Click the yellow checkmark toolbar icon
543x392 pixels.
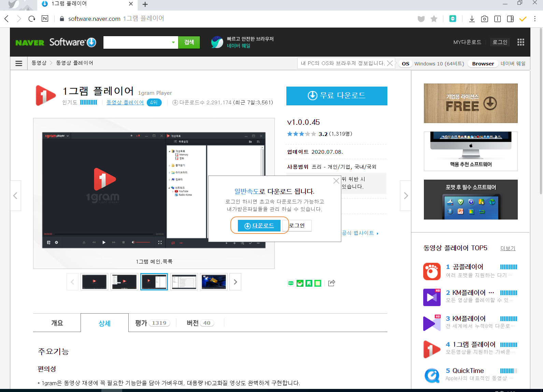click(523, 19)
